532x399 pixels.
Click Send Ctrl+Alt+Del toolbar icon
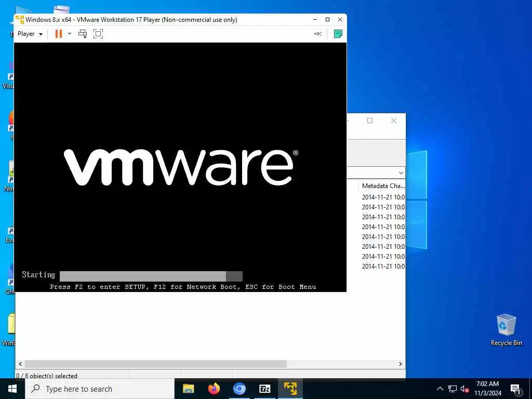[x=83, y=34]
